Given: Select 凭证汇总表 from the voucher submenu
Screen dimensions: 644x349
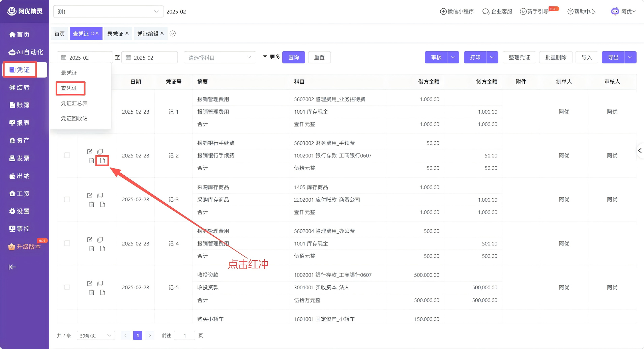Looking at the screenshot, I should click(74, 103).
